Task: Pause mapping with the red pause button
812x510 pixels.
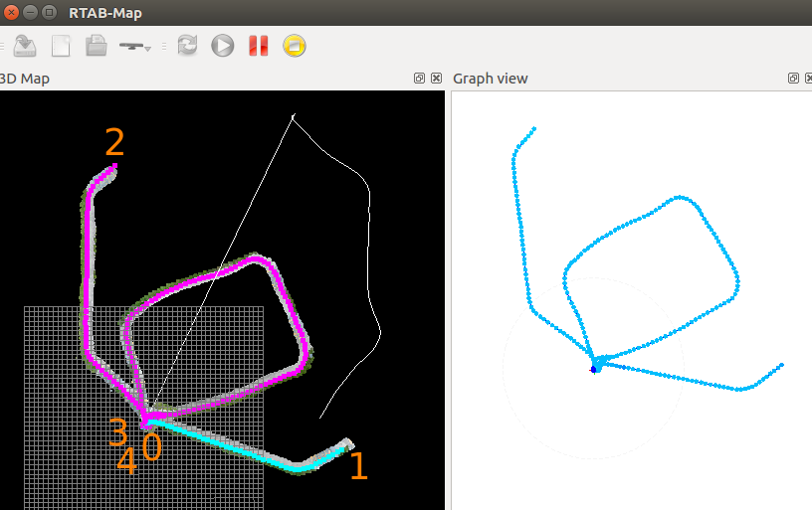Action: point(259,46)
